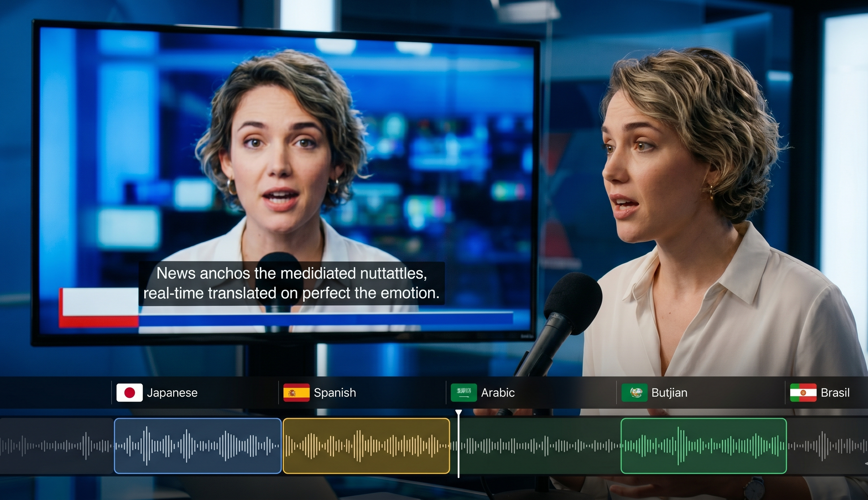
Task: Select the bright green Butjian waveform clip
Action: (704, 446)
